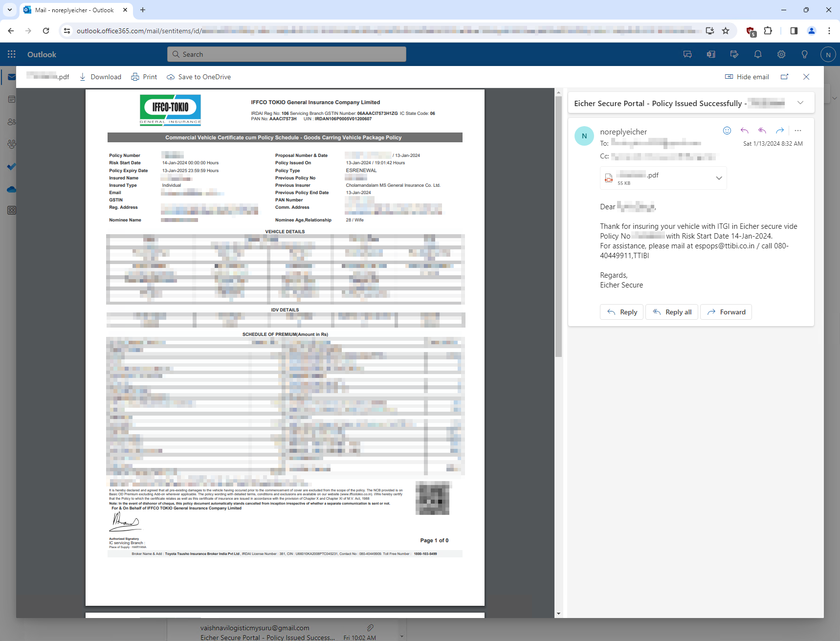Open To Do checkmark in left rail
The width and height of the screenshot is (840, 641).
[x=12, y=167]
